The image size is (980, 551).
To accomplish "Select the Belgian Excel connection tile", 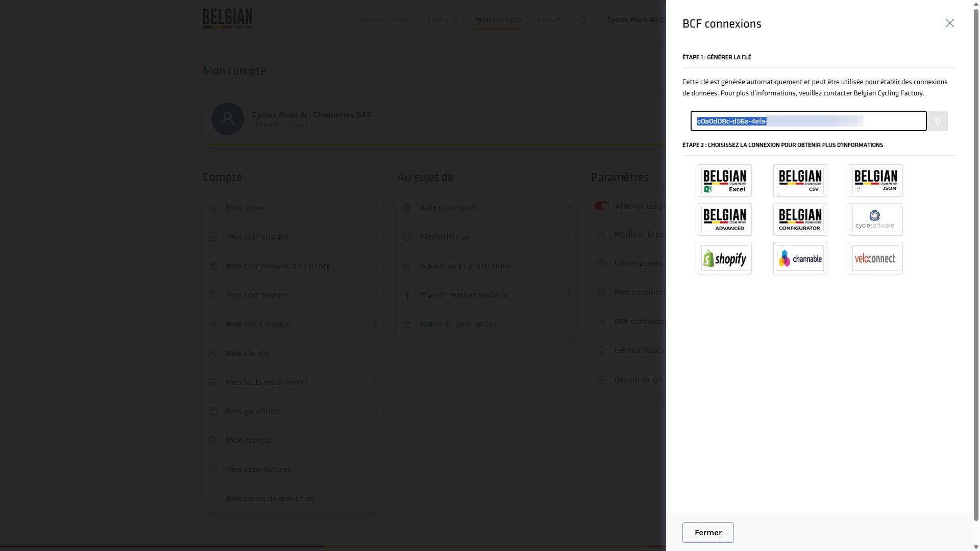I will click(724, 181).
